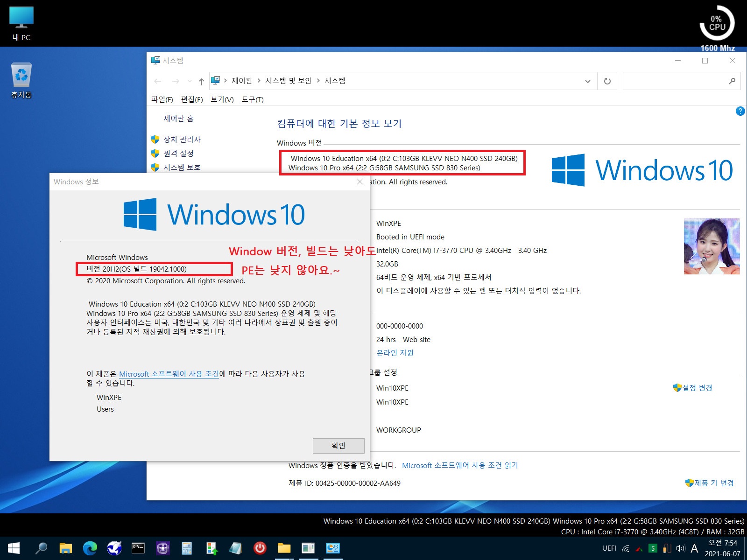Select the 시스템 및 보안 breadcrumb segment
Image resolution: width=747 pixels, height=560 pixels.
pyautogui.click(x=289, y=81)
